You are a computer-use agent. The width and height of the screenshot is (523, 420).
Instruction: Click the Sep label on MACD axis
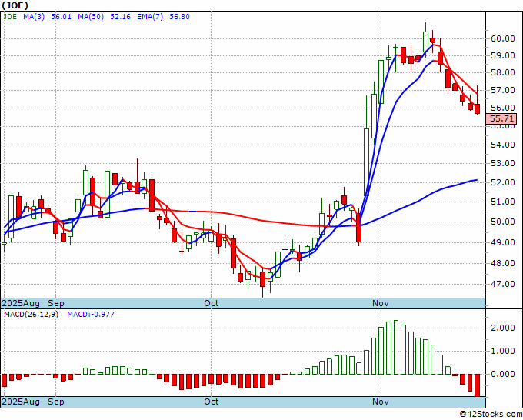pos(56,402)
